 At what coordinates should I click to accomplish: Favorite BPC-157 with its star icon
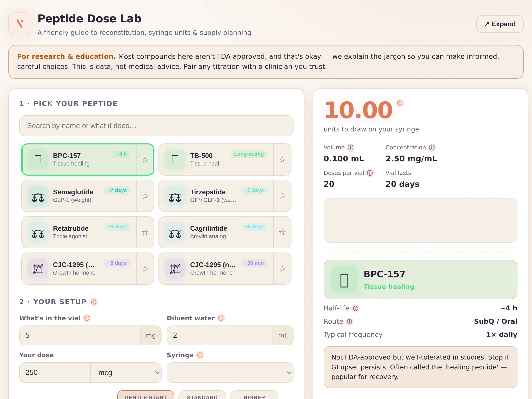(x=145, y=159)
